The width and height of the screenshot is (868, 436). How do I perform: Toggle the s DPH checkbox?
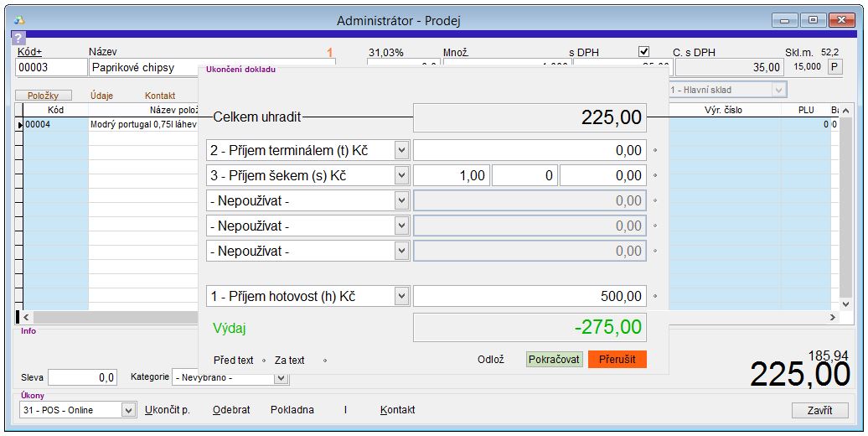(644, 52)
